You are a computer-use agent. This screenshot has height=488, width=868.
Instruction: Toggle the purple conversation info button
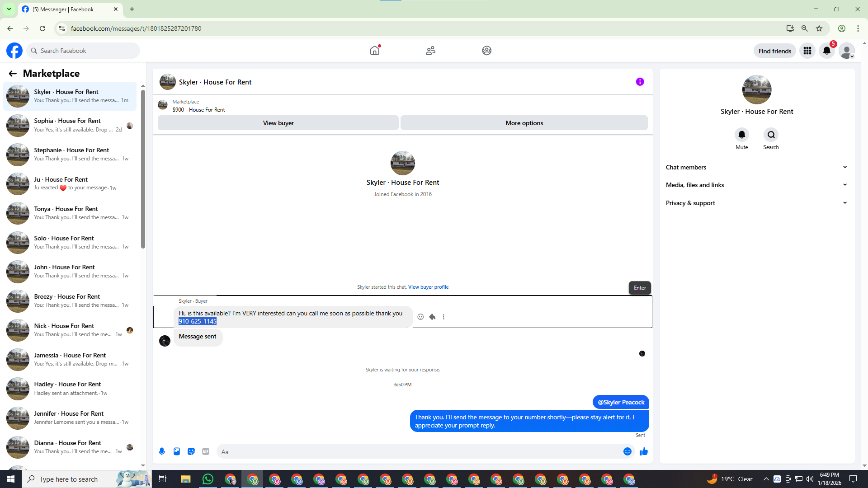pyautogui.click(x=640, y=82)
